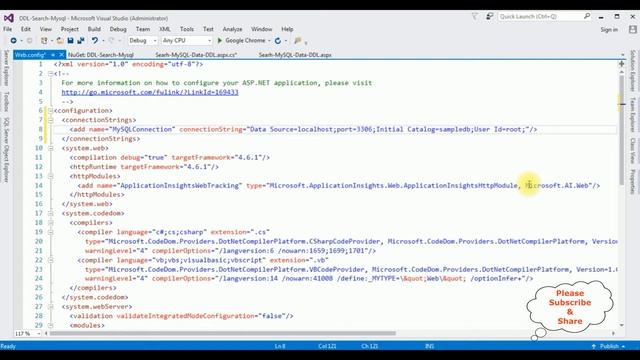The image size is (640, 360).
Task: Open the Edit menu
Action: [x=26, y=29]
